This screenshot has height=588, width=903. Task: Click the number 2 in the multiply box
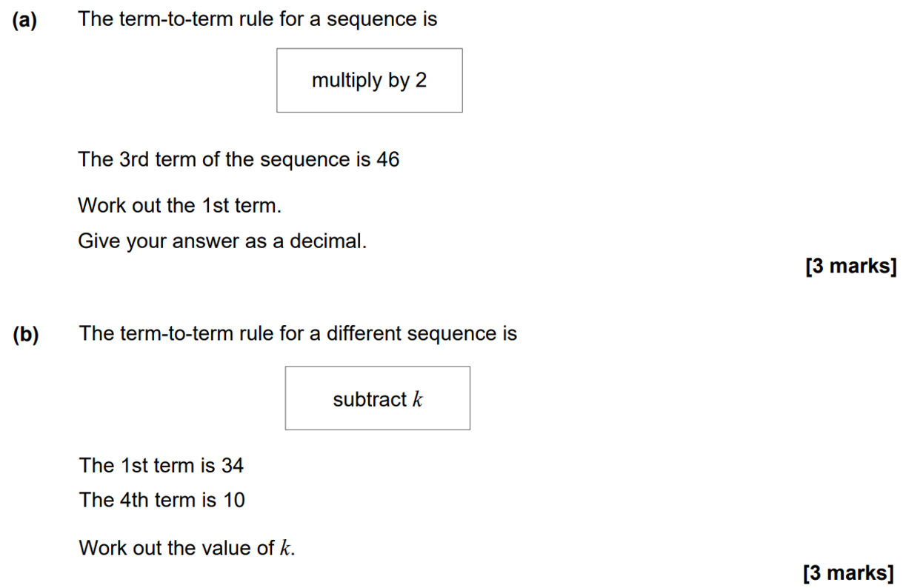421,80
